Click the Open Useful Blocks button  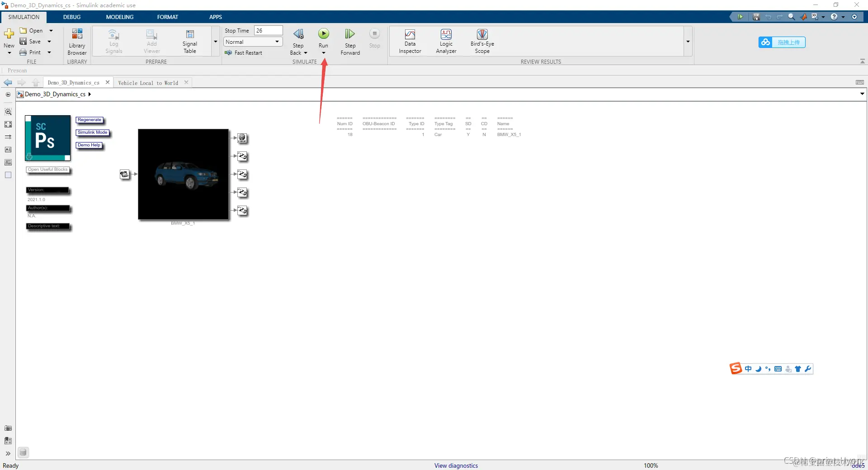pyautogui.click(x=48, y=170)
